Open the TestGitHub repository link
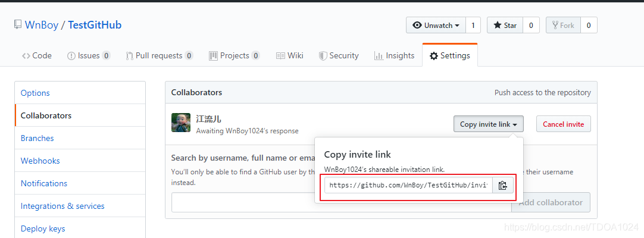Image resolution: width=644 pixels, height=238 pixels. click(x=95, y=25)
